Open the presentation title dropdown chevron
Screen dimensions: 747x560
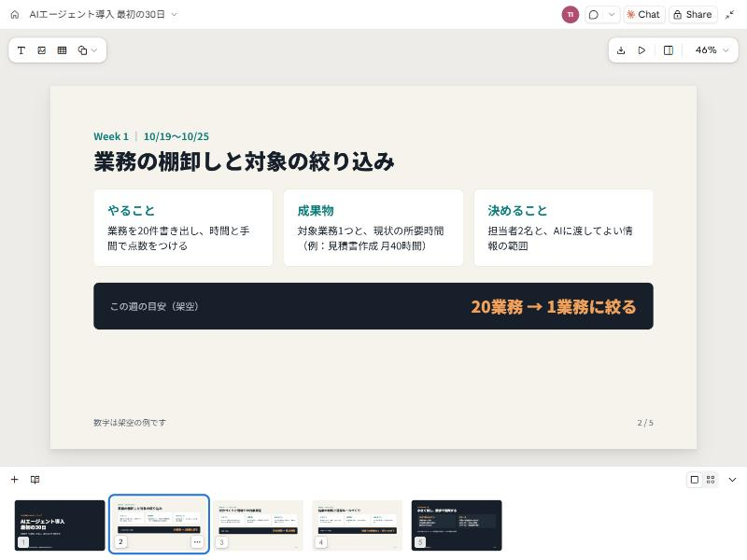tap(174, 14)
